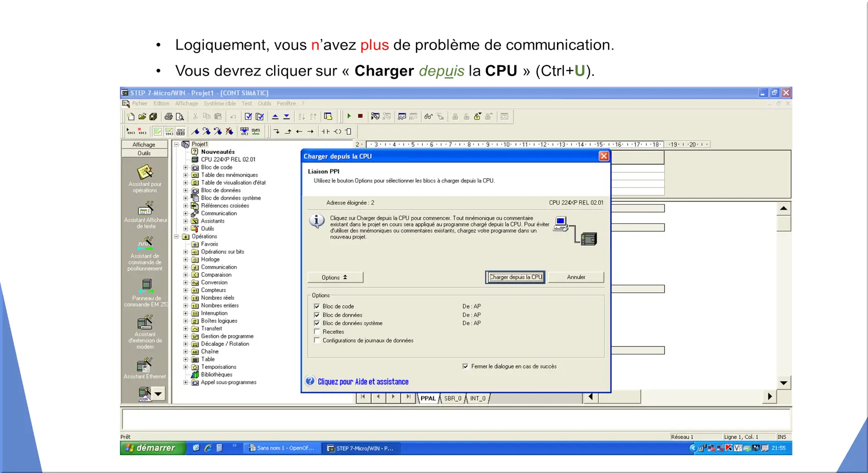Click the Insert box icon
Image resolution: width=868 pixels, height=473 pixels.
click(x=349, y=131)
